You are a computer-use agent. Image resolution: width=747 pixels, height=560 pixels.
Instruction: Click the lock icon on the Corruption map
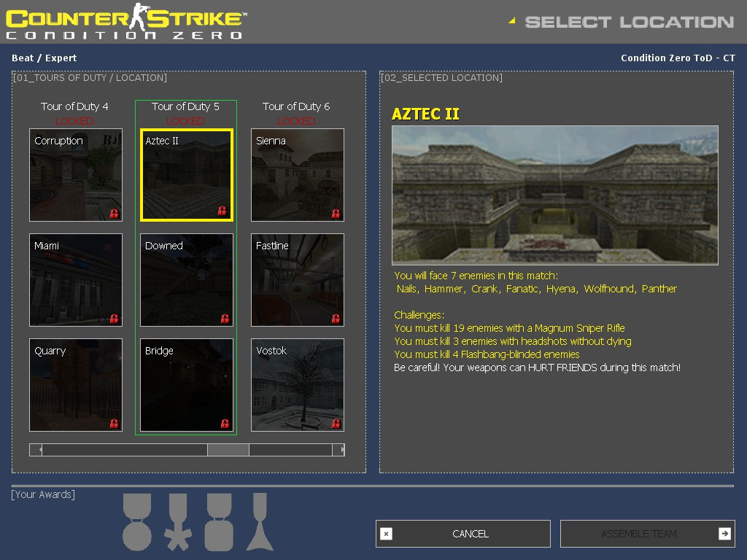tap(114, 214)
